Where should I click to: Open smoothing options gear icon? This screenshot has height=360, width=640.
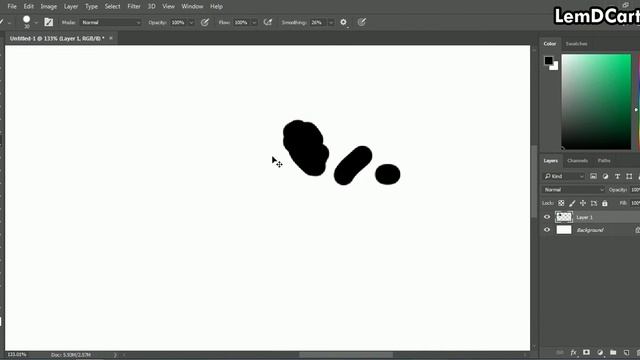click(343, 22)
